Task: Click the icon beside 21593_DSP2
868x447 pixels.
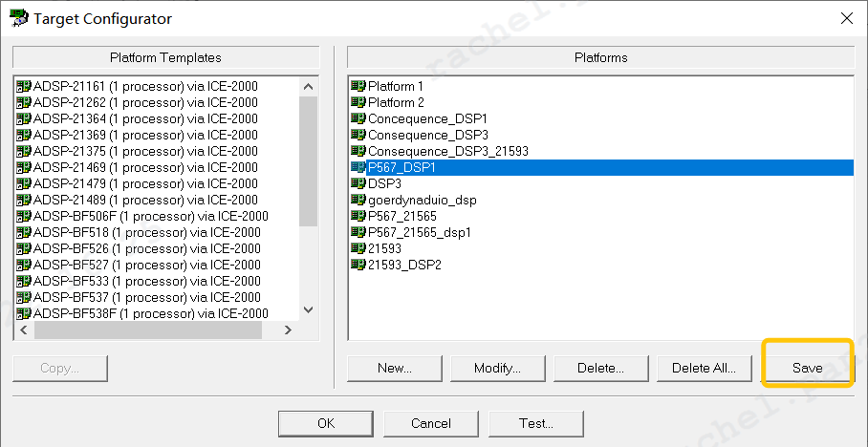Action: [x=358, y=265]
